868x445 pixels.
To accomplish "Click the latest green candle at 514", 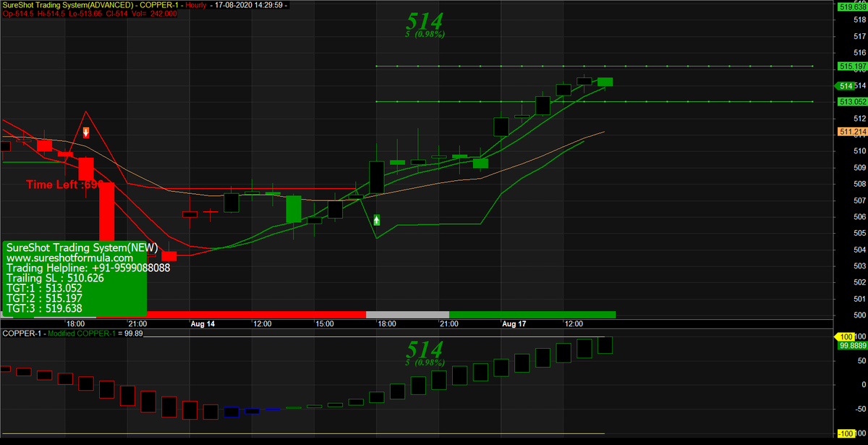I will pos(605,82).
